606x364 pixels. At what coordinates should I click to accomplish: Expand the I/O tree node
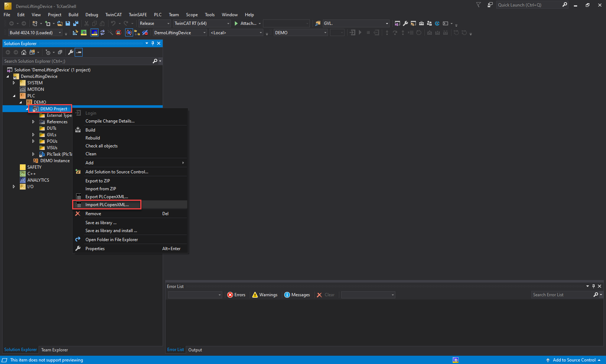14,187
